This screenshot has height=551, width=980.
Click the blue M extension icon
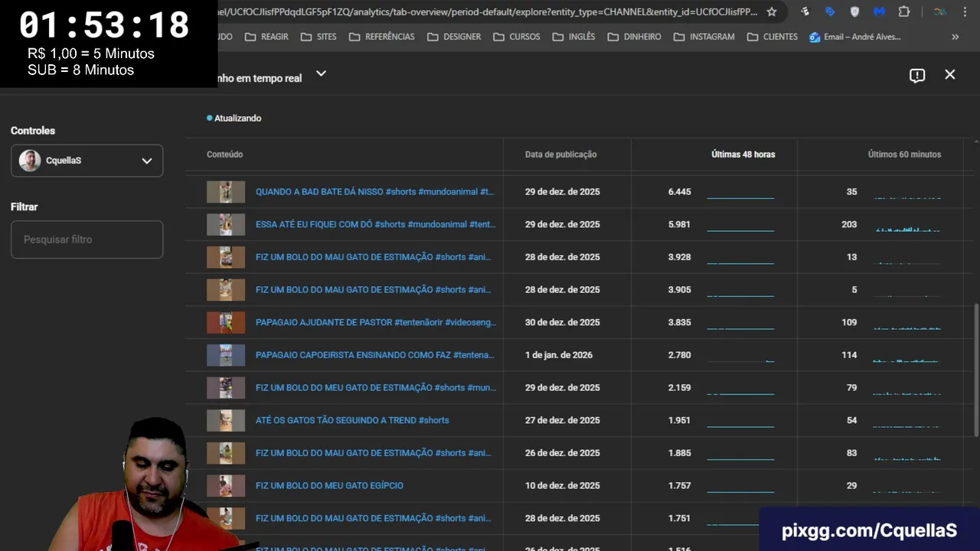[879, 11]
